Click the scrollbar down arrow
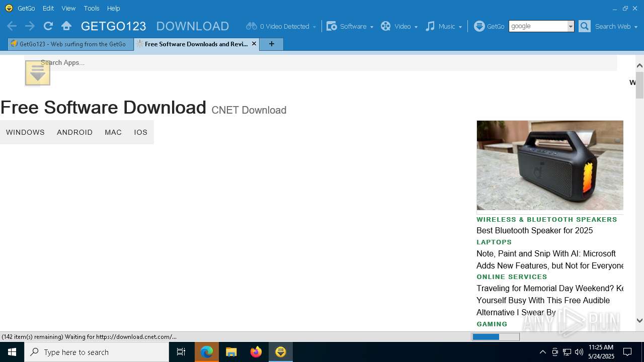The image size is (644, 362). click(639, 320)
